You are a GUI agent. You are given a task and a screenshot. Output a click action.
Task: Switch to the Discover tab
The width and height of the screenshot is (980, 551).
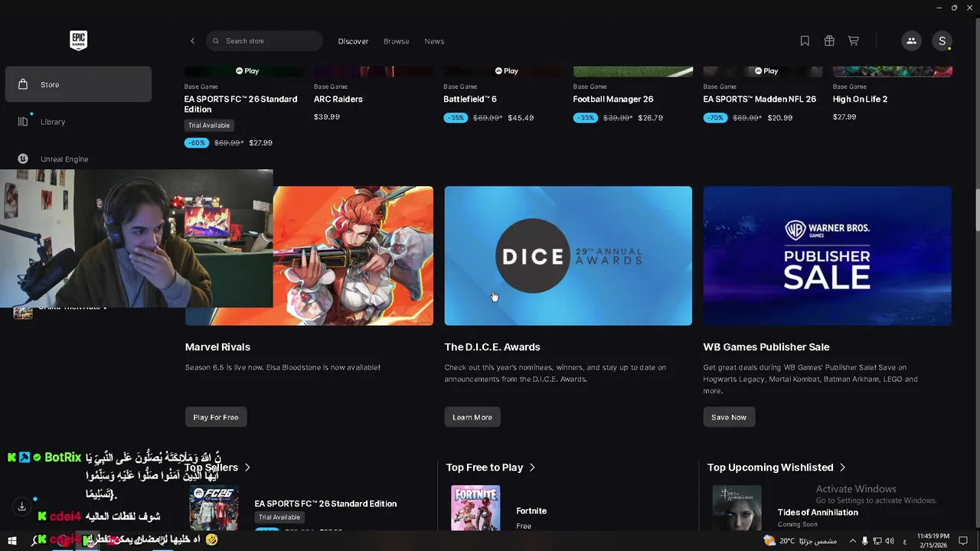(x=353, y=41)
